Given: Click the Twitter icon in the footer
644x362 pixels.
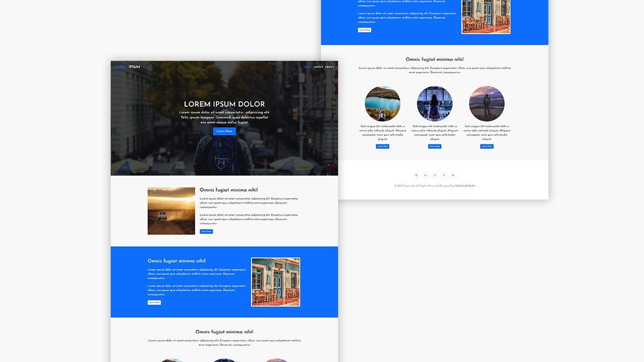Looking at the screenshot, I should click(453, 175).
